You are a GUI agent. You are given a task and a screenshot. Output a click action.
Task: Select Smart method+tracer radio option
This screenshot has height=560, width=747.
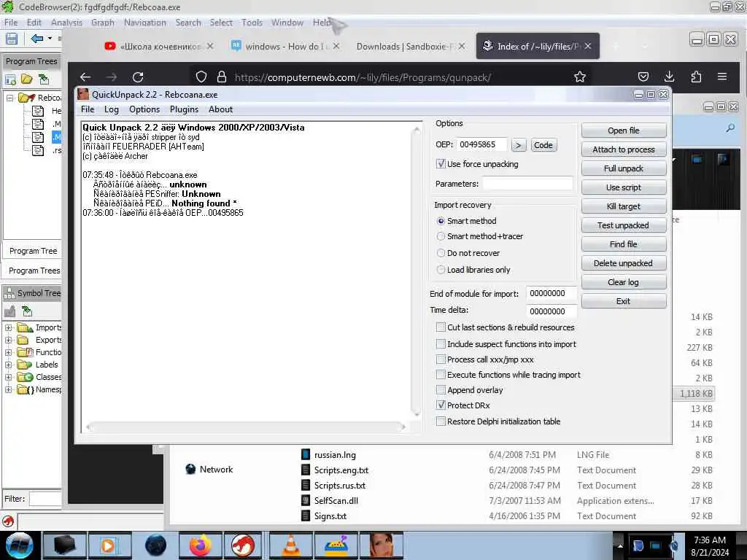click(x=441, y=236)
